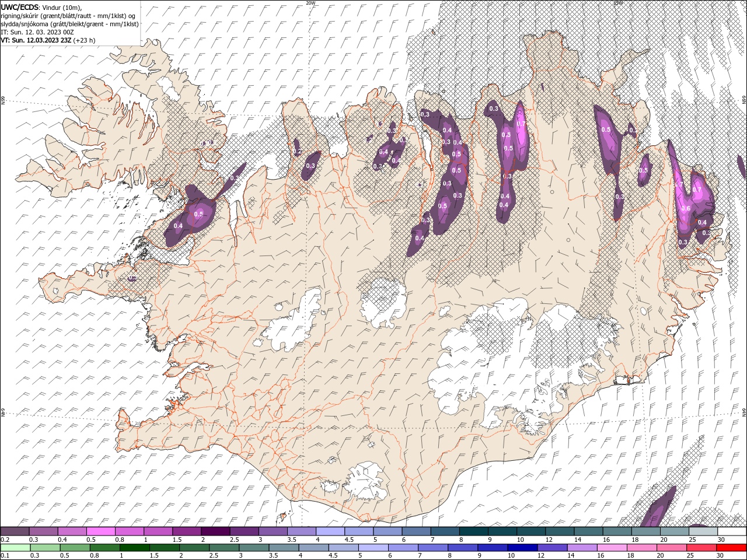Click the 0.5 bright pink swatch in snow legend
This screenshot has width=747, height=560.
click(100, 531)
